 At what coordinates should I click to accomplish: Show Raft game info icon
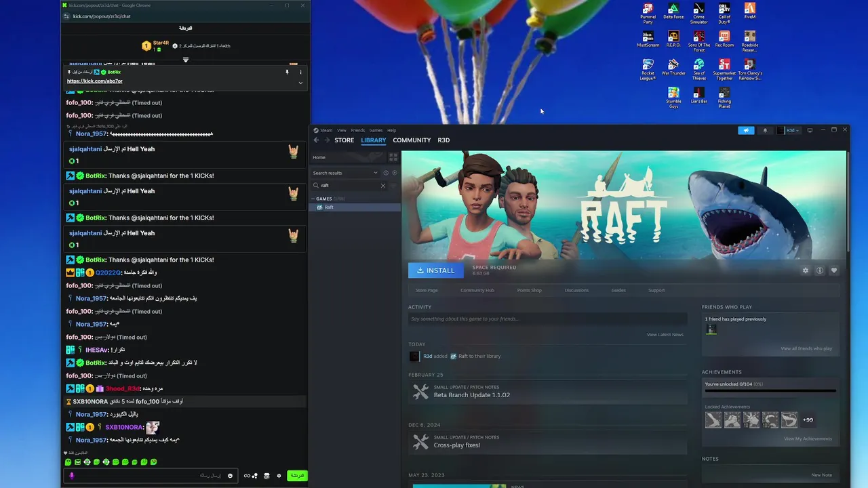[820, 270]
